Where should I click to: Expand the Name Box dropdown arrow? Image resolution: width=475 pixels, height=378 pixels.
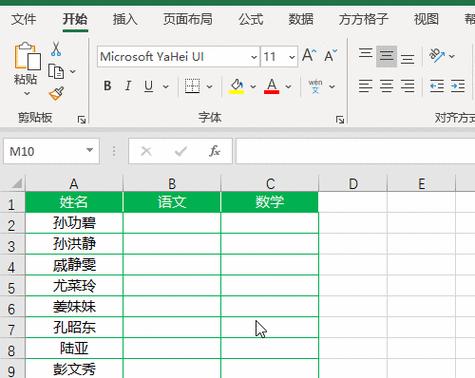[x=89, y=151]
